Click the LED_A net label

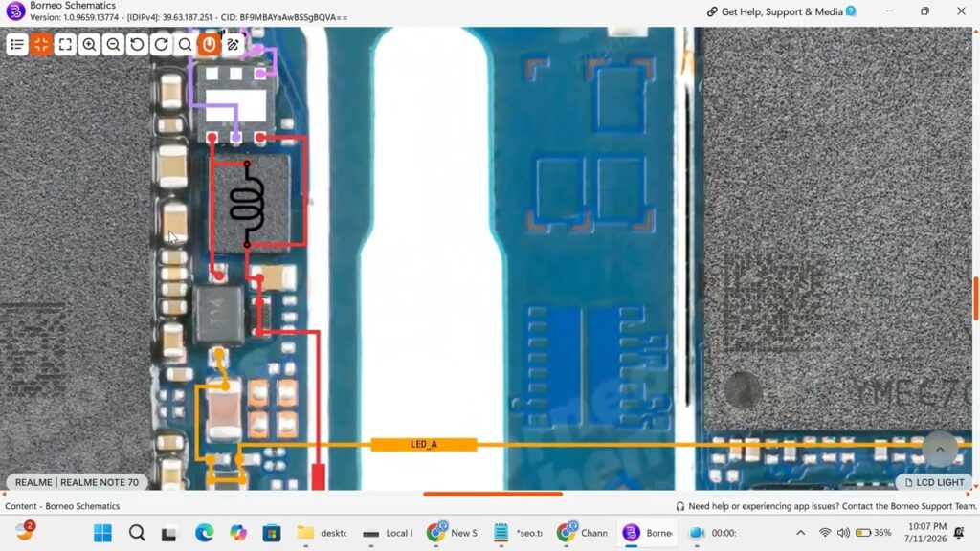pyautogui.click(x=424, y=444)
